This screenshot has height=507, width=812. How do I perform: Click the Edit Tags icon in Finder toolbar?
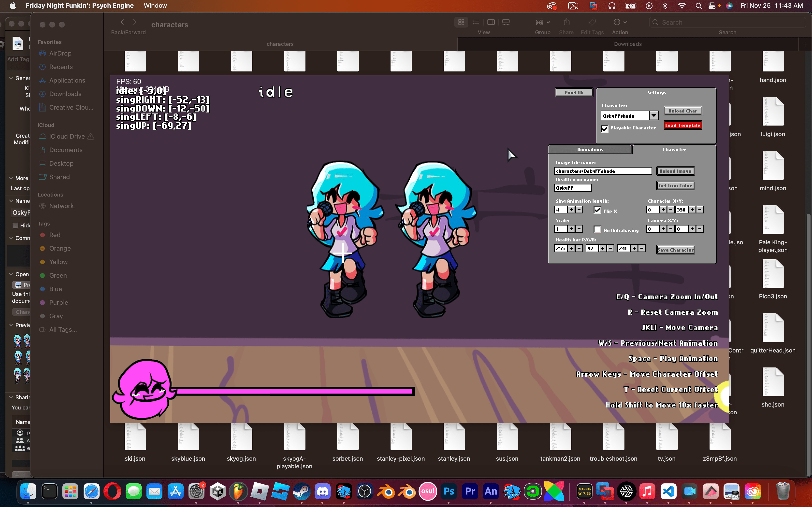(592, 22)
